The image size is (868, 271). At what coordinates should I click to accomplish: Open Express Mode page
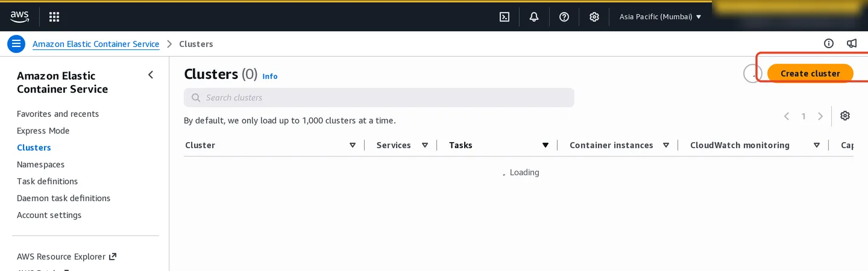pyautogui.click(x=43, y=131)
